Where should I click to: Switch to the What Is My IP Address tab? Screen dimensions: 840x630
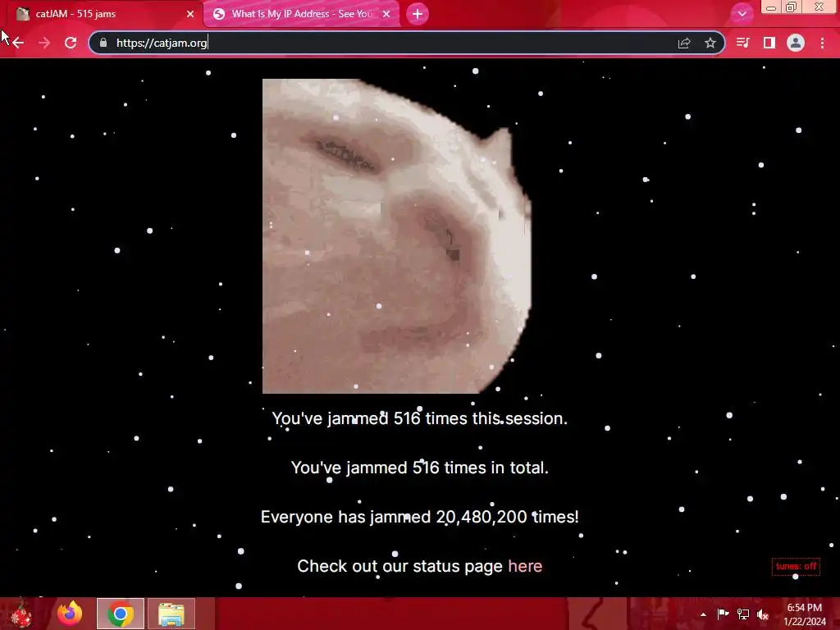(302, 14)
